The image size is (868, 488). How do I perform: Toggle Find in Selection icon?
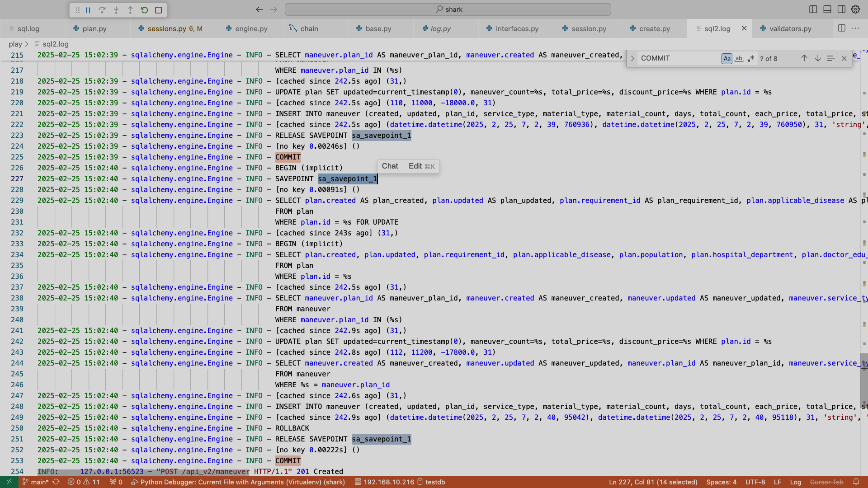click(x=830, y=58)
